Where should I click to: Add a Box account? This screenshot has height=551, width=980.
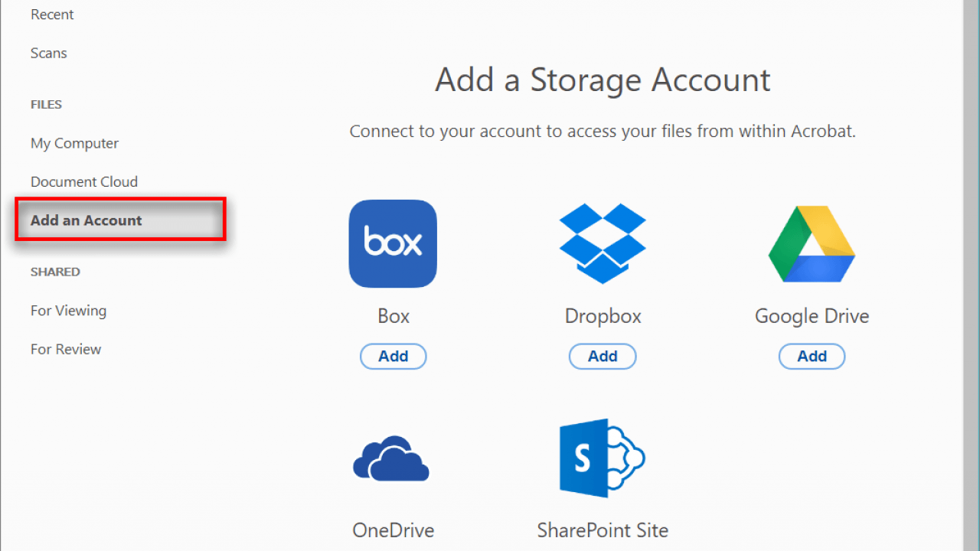[x=393, y=356]
